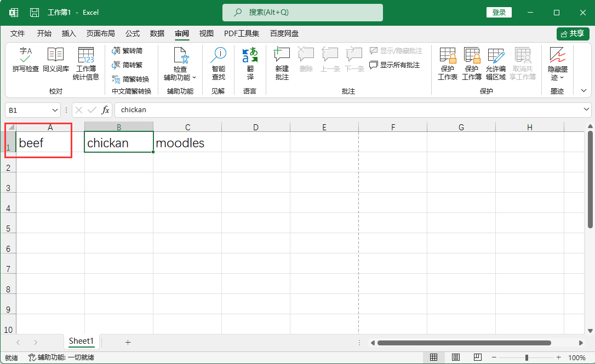Open the Name Box dropdown arrow
The image size is (595, 364).
55,110
